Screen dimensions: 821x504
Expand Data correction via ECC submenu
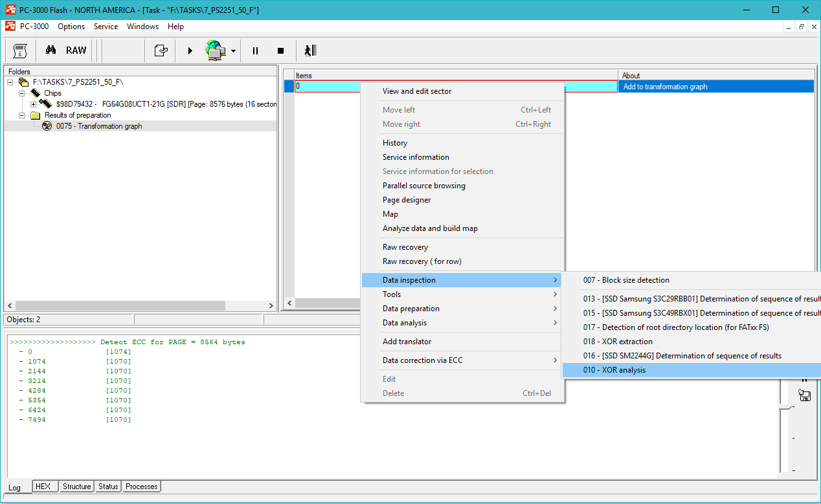tap(462, 360)
